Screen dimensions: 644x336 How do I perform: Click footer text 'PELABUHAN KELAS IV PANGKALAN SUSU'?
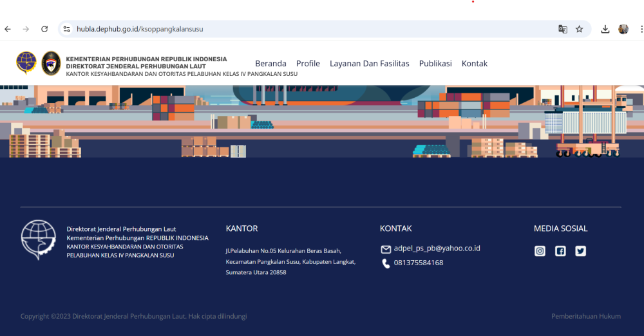[120, 256]
